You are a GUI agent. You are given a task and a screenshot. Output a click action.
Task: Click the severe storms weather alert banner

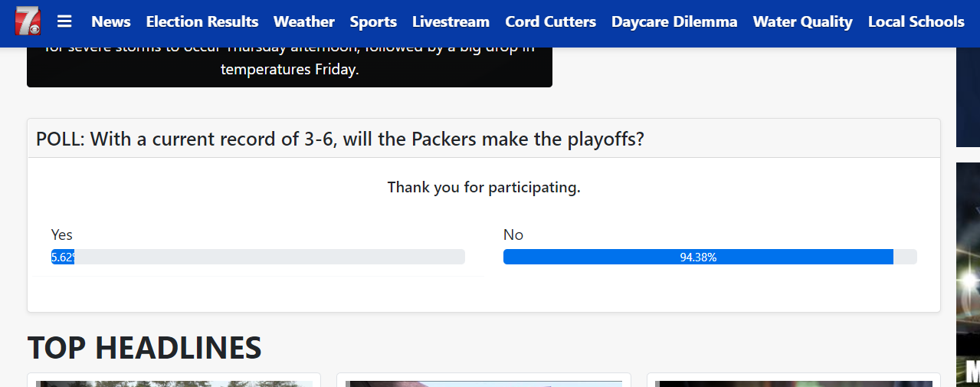tap(290, 67)
